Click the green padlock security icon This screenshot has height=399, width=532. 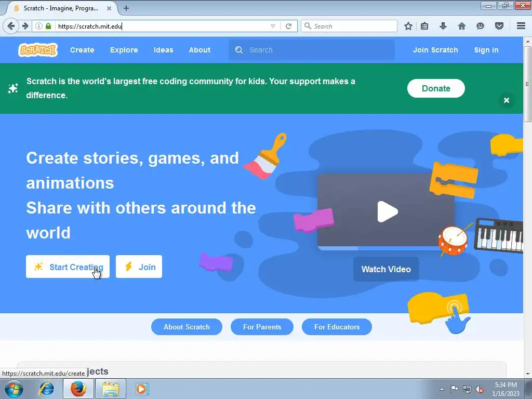[x=48, y=26]
